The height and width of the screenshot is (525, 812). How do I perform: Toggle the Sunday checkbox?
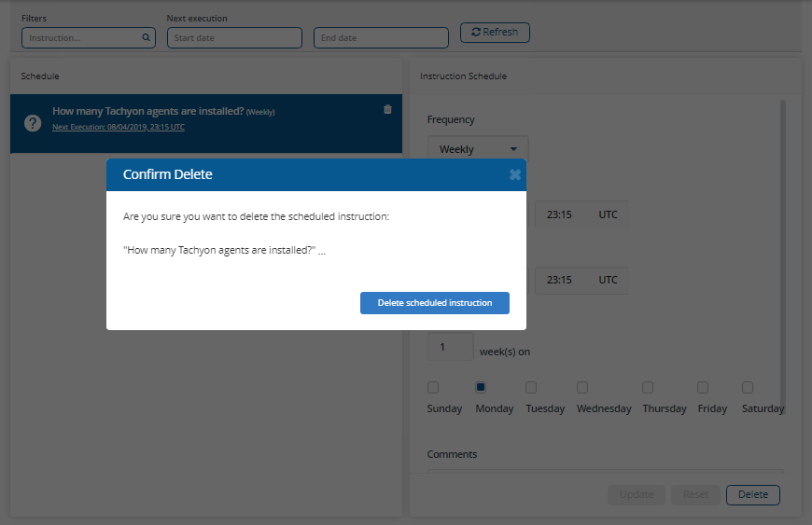[433, 387]
